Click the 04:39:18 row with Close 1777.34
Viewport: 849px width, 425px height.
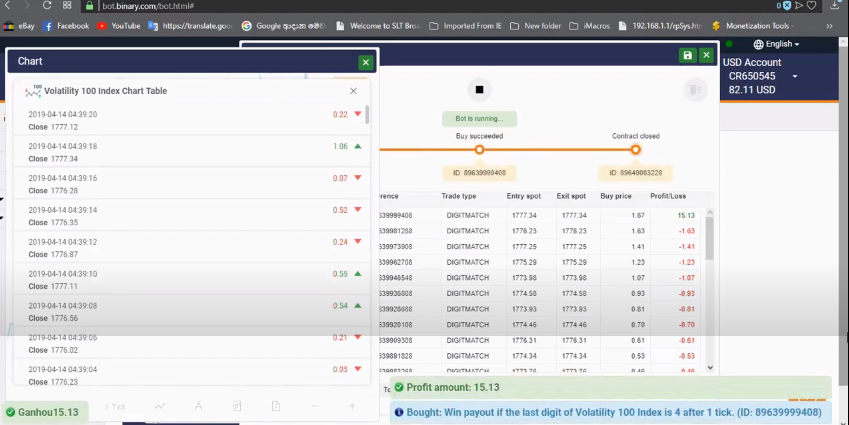click(x=192, y=152)
